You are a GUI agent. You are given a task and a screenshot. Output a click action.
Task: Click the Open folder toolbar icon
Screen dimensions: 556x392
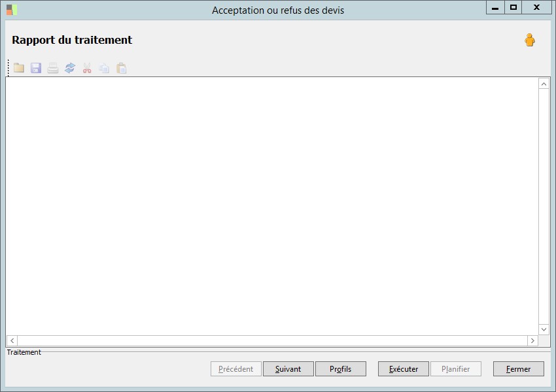tap(19, 68)
